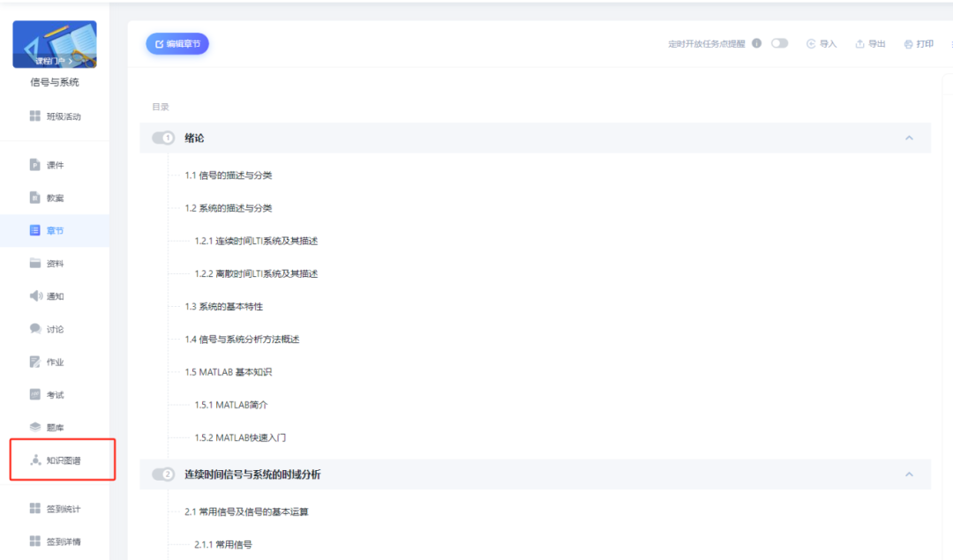Toggle the switch for chapter 2 连续时间信号
This screenshot has height=560, width=953.
pyautogui.click(x=163, y=474)
